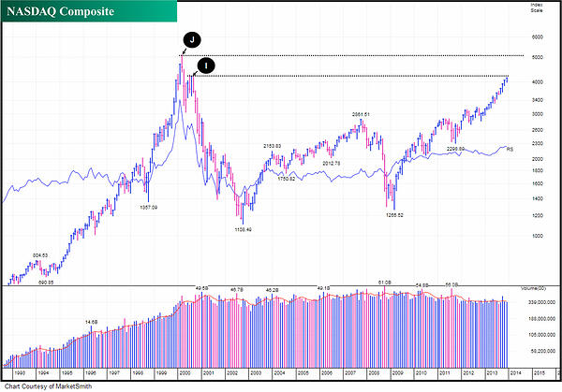Click the 105,000,000 volume scale value
Viewport: 562px width, 392px height.
(541, 335)
